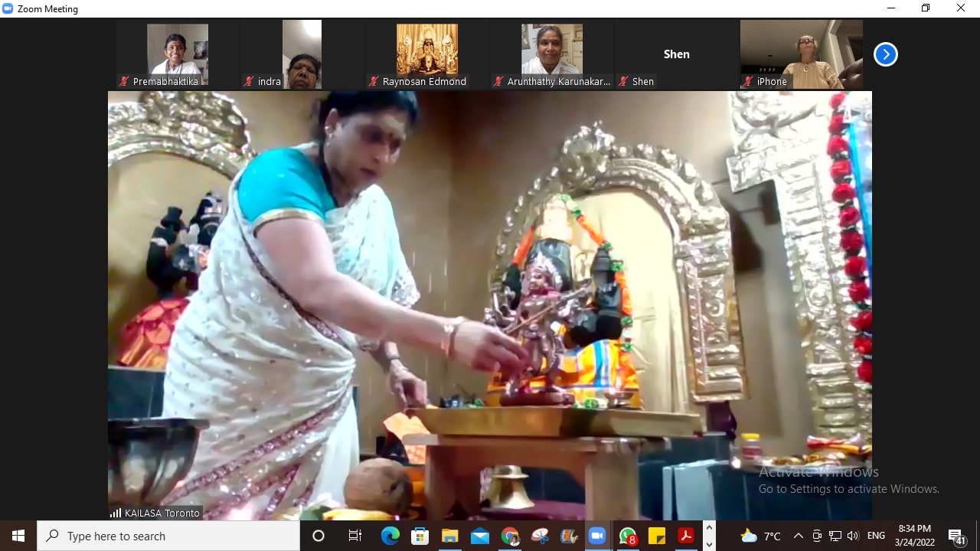Select Premabhaktika's video thumbnail
This screenshot has height=551, width=980.
tap(178, 54)
